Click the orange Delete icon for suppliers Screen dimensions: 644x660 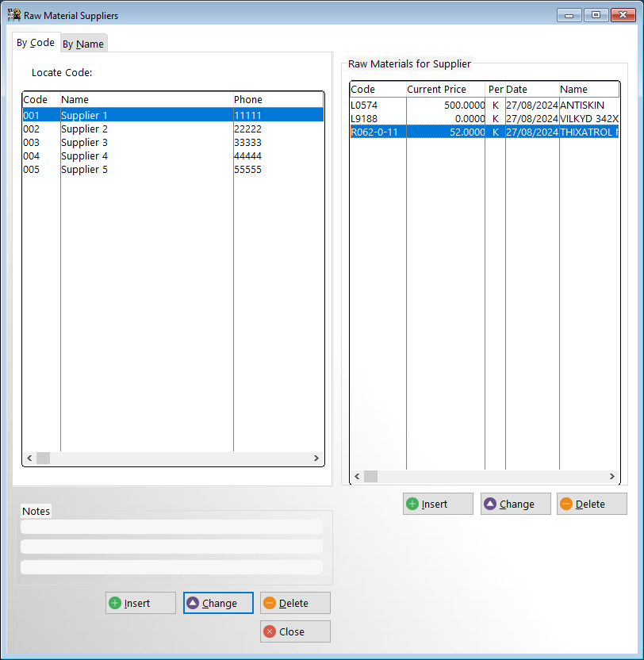click(x=270, y=603)
